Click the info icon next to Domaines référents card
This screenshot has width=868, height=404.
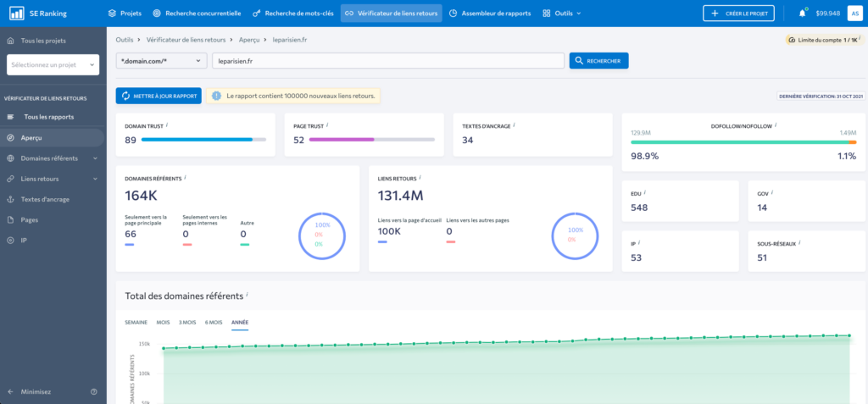[x=185, y=177]
